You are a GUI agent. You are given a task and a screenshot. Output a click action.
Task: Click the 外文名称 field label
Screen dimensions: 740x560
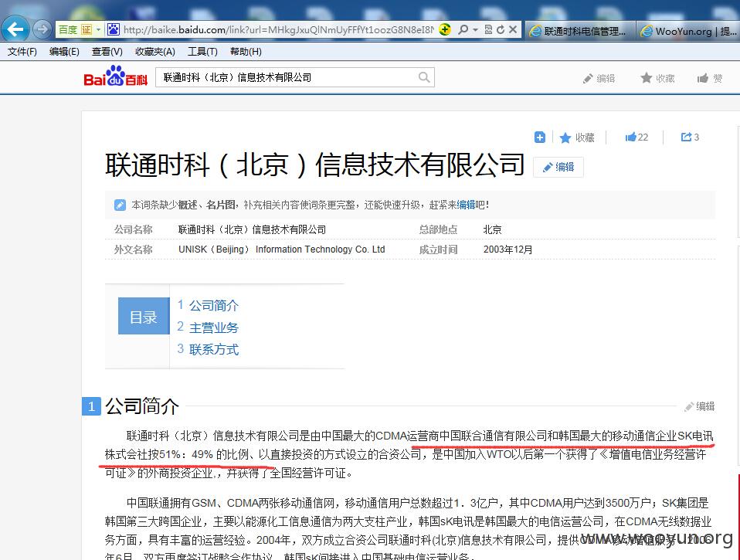(133, 249)
